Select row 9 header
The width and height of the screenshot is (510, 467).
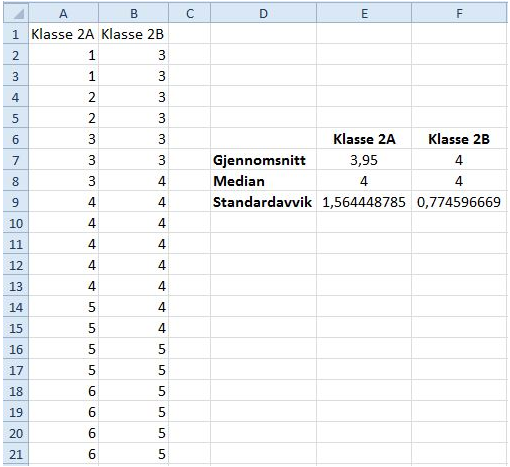[16, 202]
